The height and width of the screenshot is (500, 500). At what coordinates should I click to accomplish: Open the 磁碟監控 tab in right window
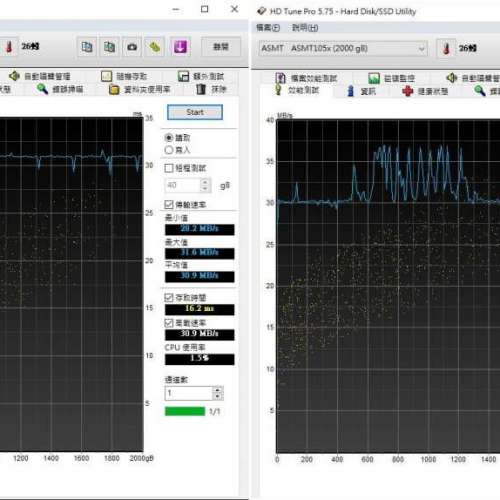click(x=392, y=78)
